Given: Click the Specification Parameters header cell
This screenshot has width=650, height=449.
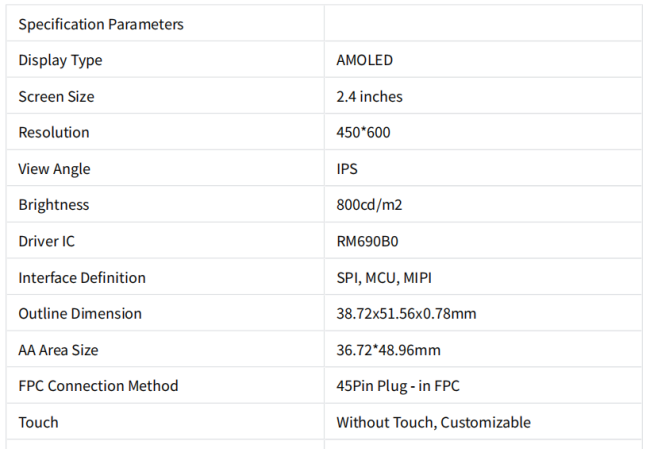Looking at the screenshot, I should pos(100,24).
